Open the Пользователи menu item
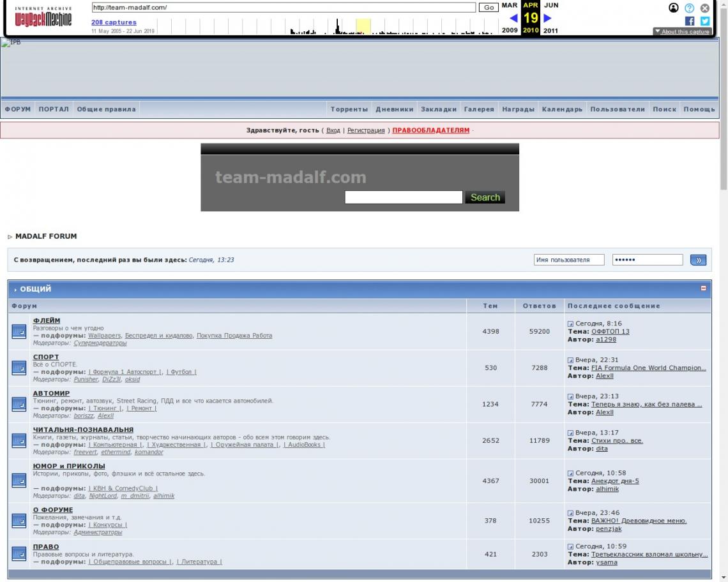The height and width of the screenshot is (582, 728). coord(618,109)
